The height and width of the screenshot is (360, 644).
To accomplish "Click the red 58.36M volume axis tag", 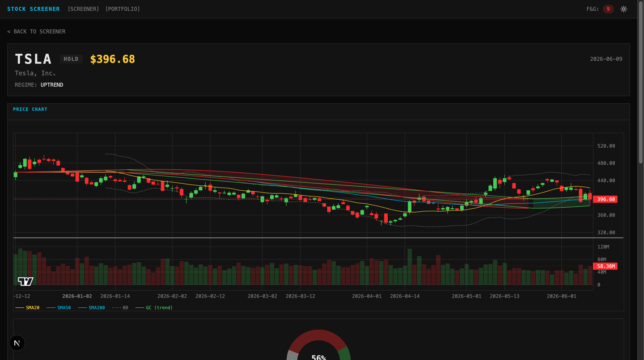I will (x=606, y=266).
